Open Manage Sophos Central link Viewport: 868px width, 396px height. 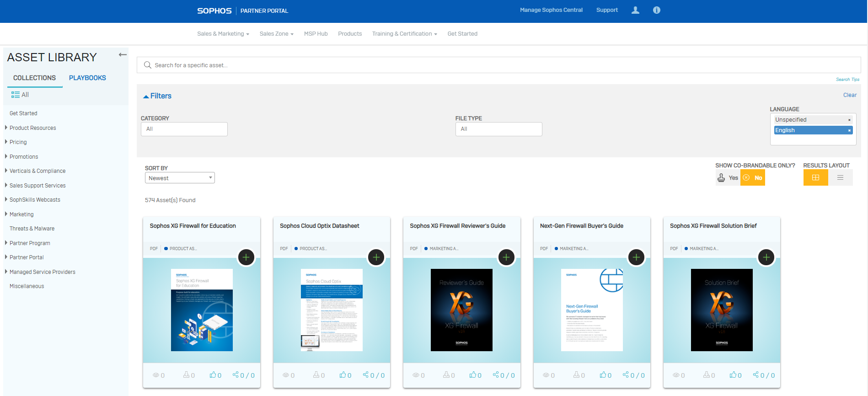pyautogui.click(x=551, y=10)
